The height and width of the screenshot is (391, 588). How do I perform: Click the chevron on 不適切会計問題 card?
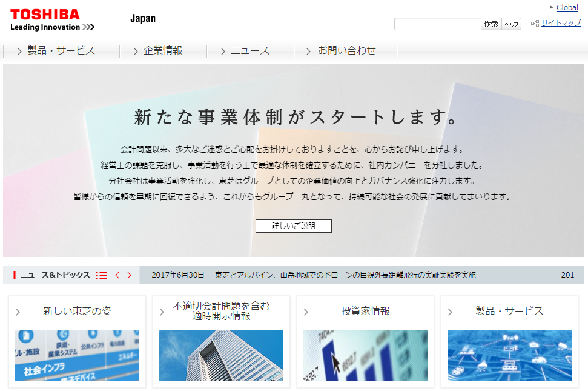pos(162,312)
